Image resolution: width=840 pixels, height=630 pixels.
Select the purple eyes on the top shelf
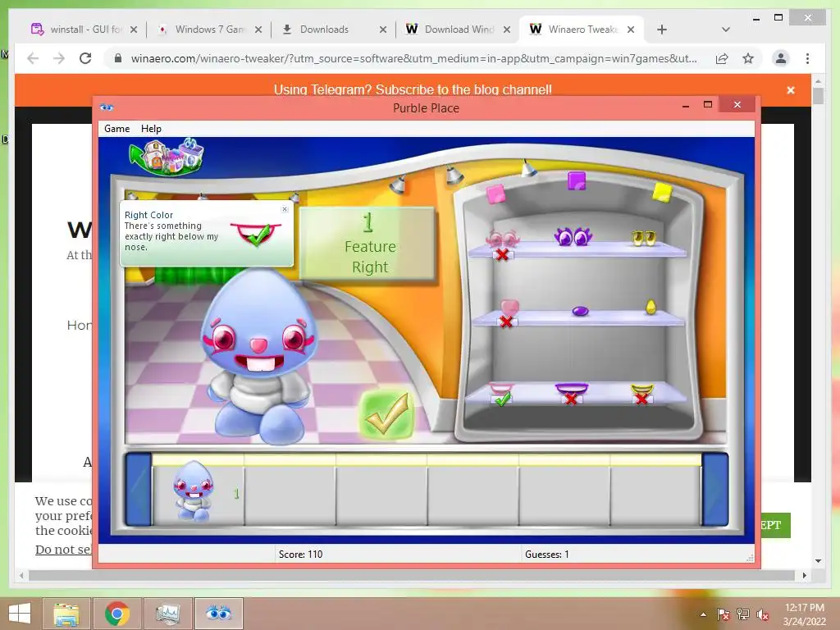pyautogui.click(x=572, y=236)
